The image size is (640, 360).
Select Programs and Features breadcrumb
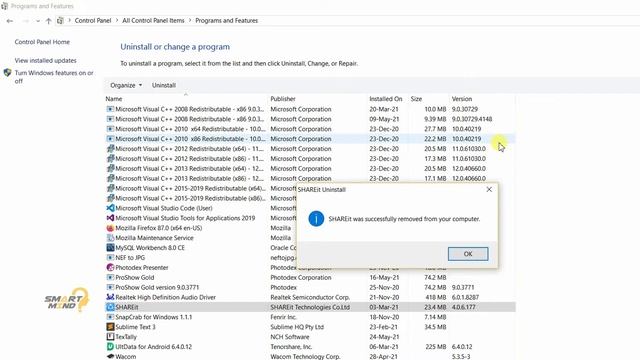227,20
